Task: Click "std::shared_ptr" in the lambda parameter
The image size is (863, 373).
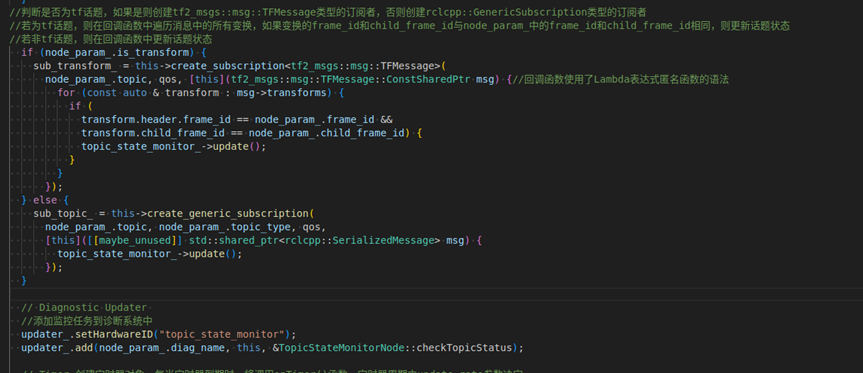Action: pos(233,240)
